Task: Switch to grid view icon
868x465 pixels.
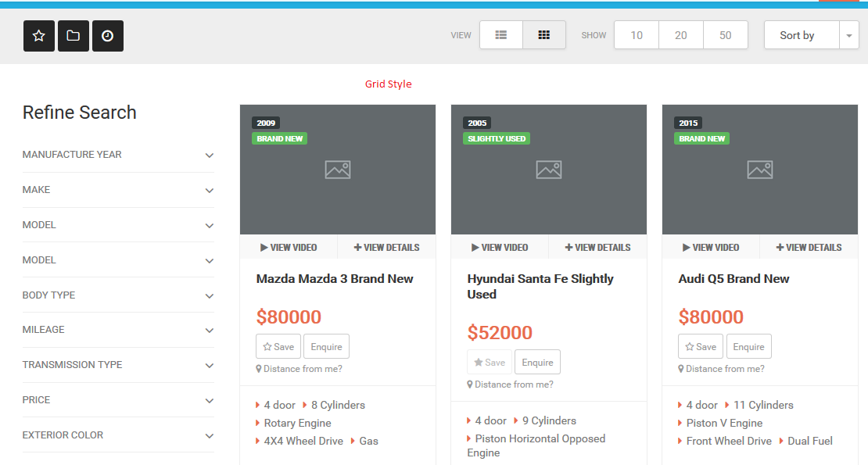Action: 544,35
